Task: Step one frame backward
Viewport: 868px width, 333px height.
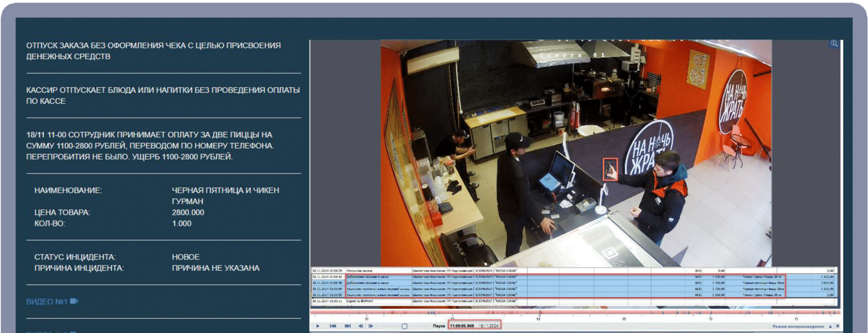Action: [x=361, y=326]
